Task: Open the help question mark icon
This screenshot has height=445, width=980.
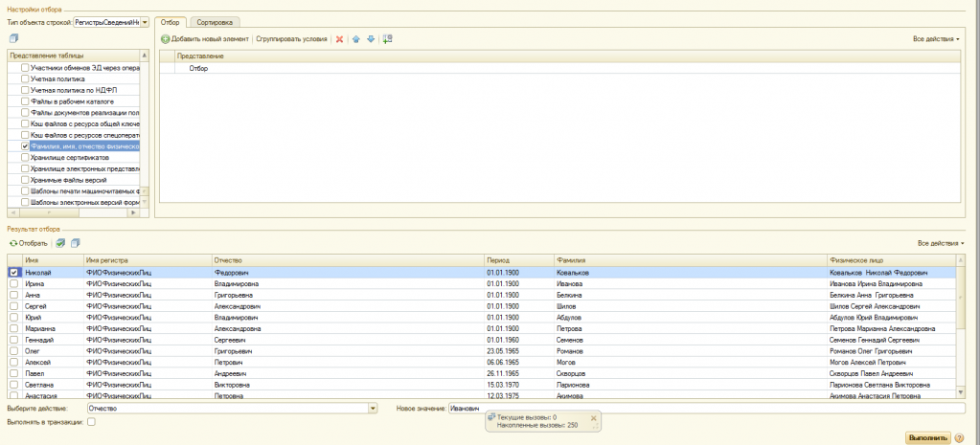Action: [x=959, y=438]
